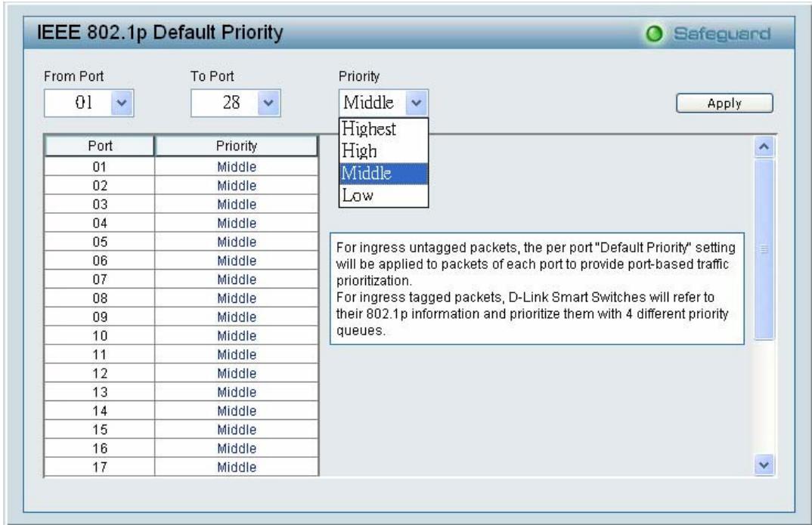Click Middle priority of port 13

237,392
